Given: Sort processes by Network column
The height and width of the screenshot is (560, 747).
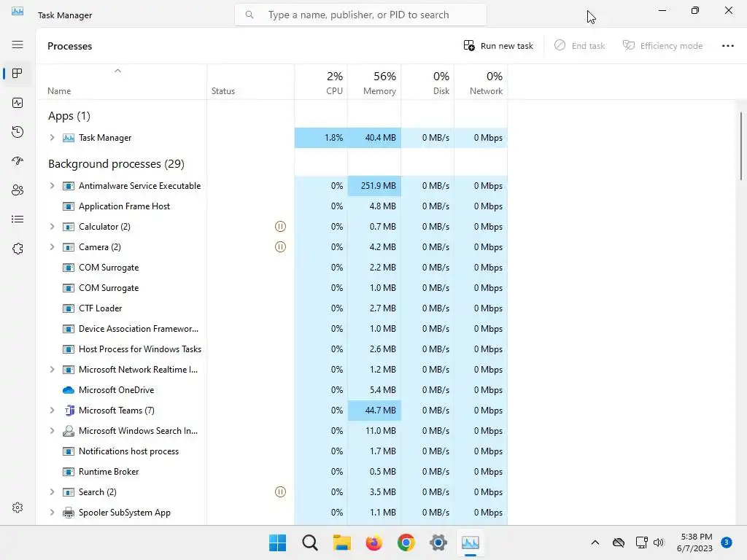Looking at the screenshot, I should (x=481, y=82).
